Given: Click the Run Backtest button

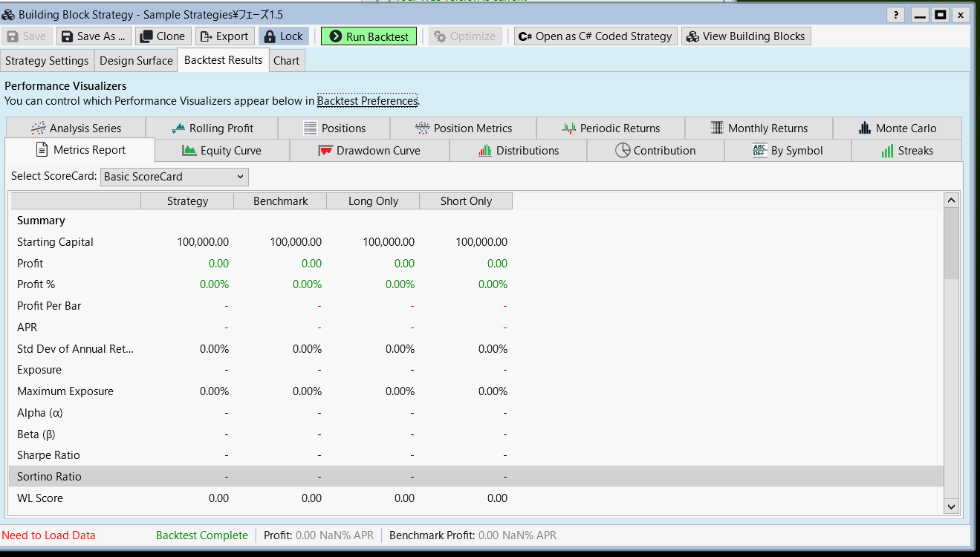Looking at the screenshot, I should click(x=369, y=36).
